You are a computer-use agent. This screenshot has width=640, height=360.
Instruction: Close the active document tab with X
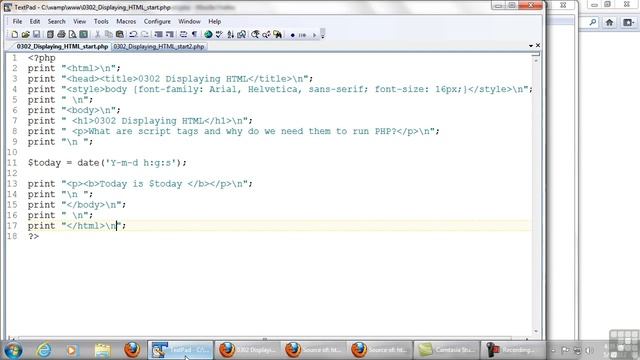(538, 45)
